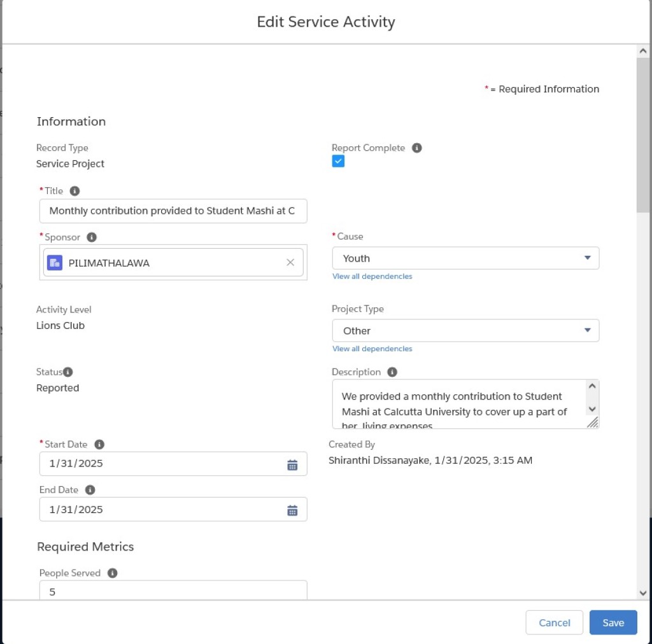Click the Report Complete info icon

(416, 148)
